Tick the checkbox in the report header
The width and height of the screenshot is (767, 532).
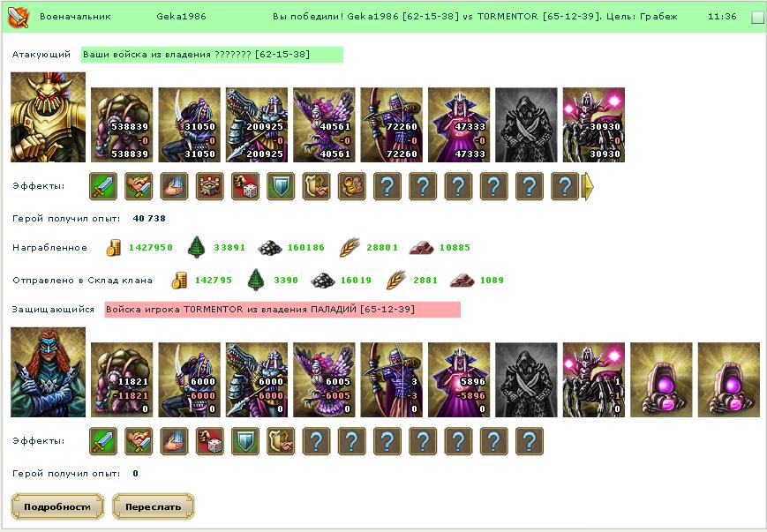(757, 17)
